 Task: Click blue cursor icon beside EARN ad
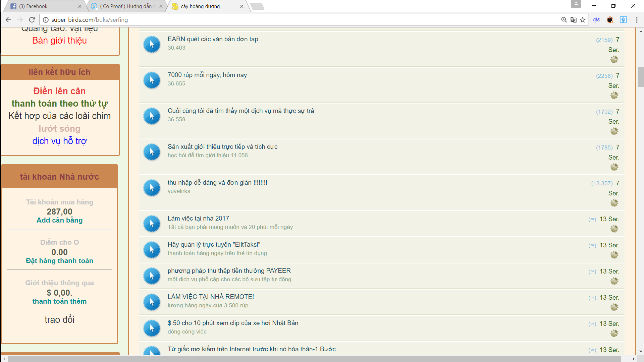pyautogui.click(x=152, y=44)
